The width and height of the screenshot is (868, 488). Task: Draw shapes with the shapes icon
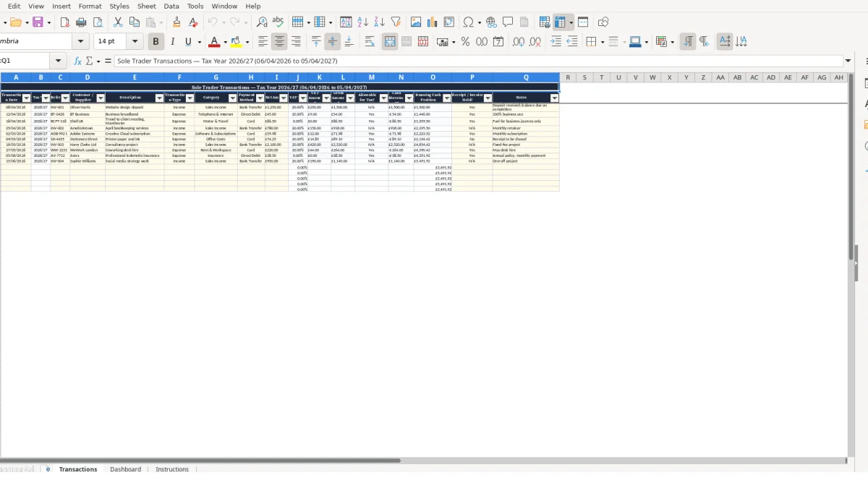[603, 22]
